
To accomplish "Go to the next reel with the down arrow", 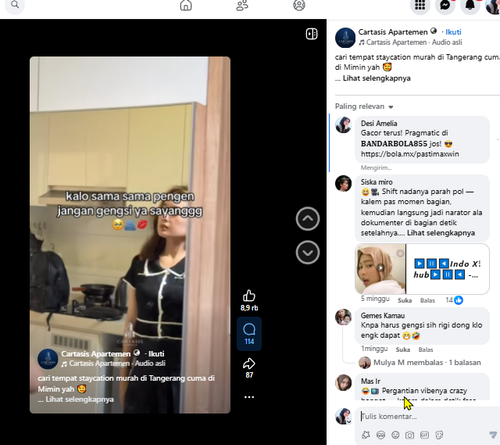I will point(307,252).
